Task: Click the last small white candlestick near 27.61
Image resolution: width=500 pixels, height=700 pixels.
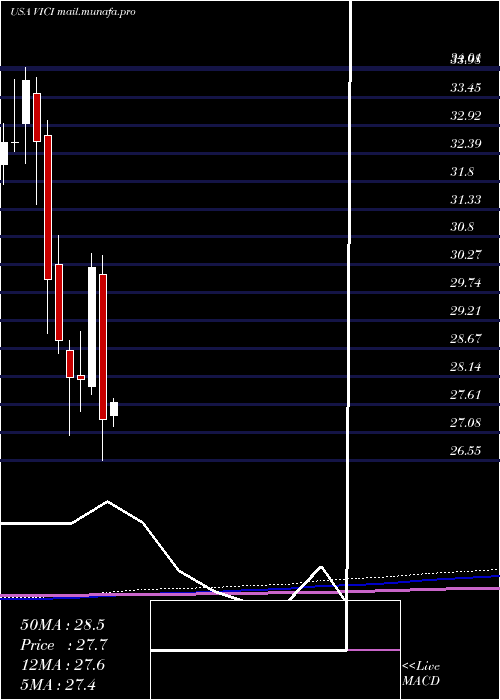Action: tap(114, 409)
